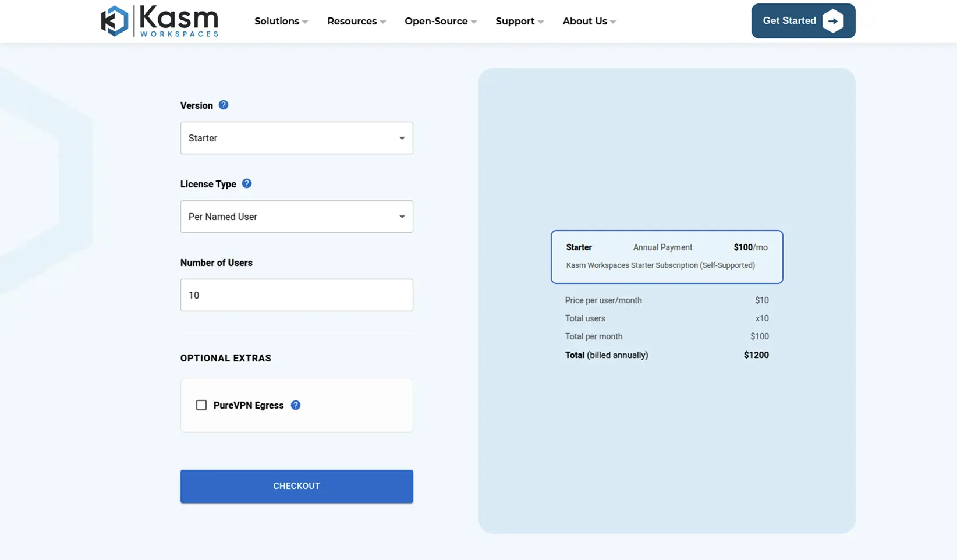Click the Version dropdown caret arrow
The image size is (957, 560).
click(402, 138)
